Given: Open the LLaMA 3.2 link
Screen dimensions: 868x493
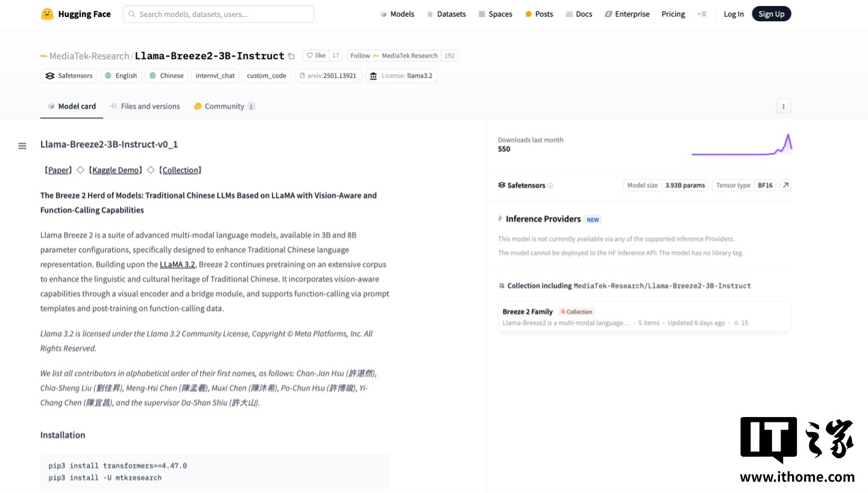Looking at the screenshot, I should (177, 264).
